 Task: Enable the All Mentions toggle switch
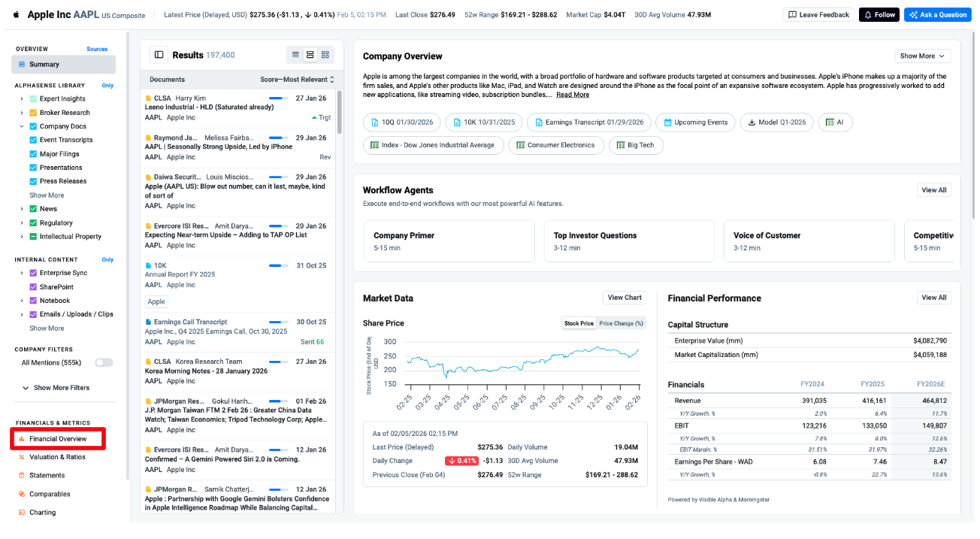104,362
